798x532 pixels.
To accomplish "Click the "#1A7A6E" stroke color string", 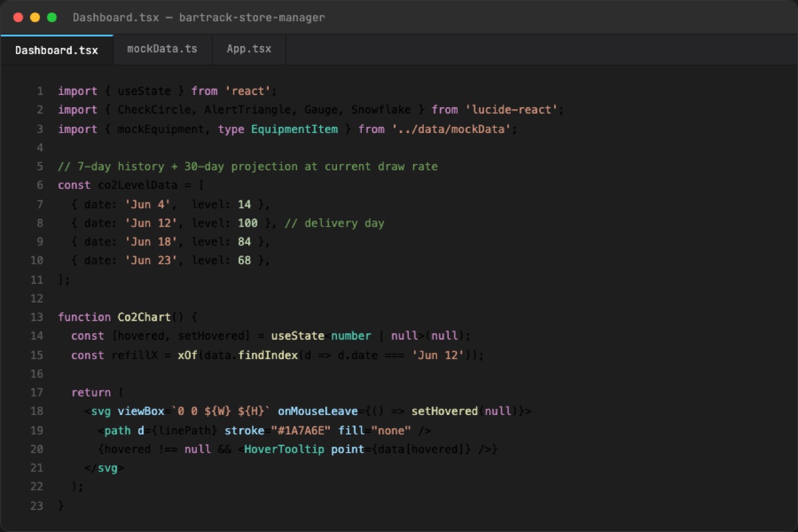I will point(301,430).
